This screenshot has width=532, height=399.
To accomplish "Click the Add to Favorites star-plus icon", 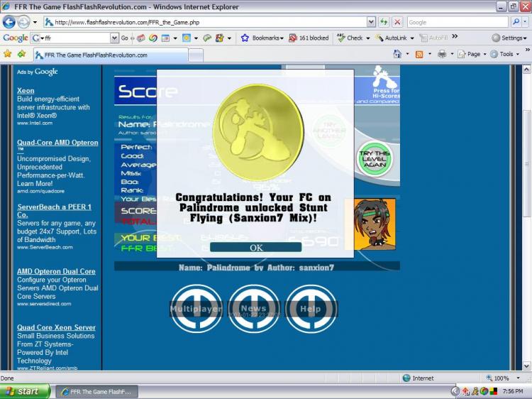I will click(22, 54).
